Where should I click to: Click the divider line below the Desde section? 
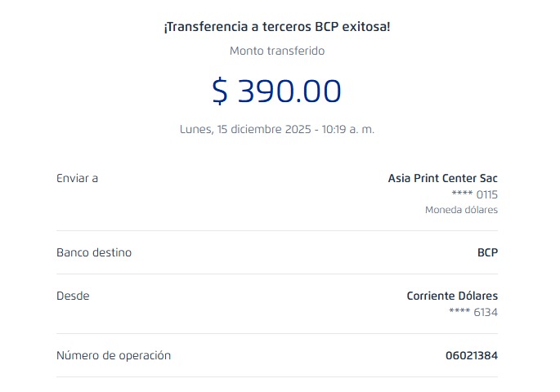[277, 333]
